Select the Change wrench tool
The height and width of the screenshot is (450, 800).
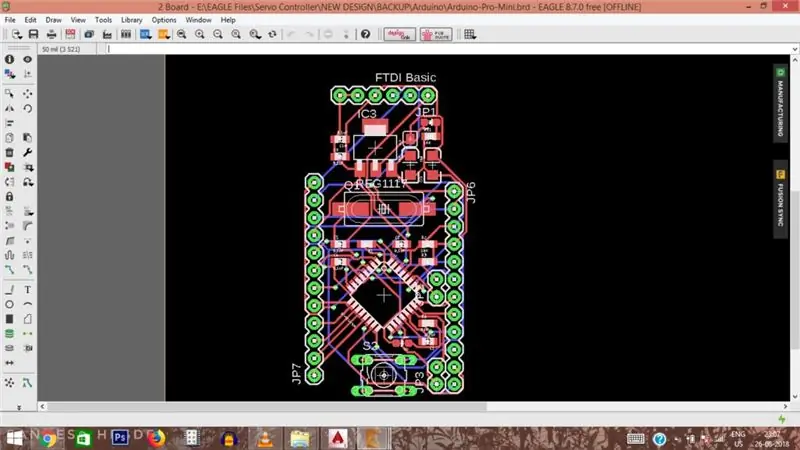[x=28, y=153]
